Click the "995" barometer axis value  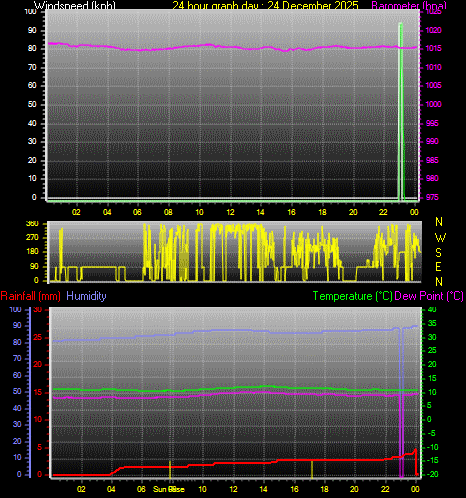point(432,123)
